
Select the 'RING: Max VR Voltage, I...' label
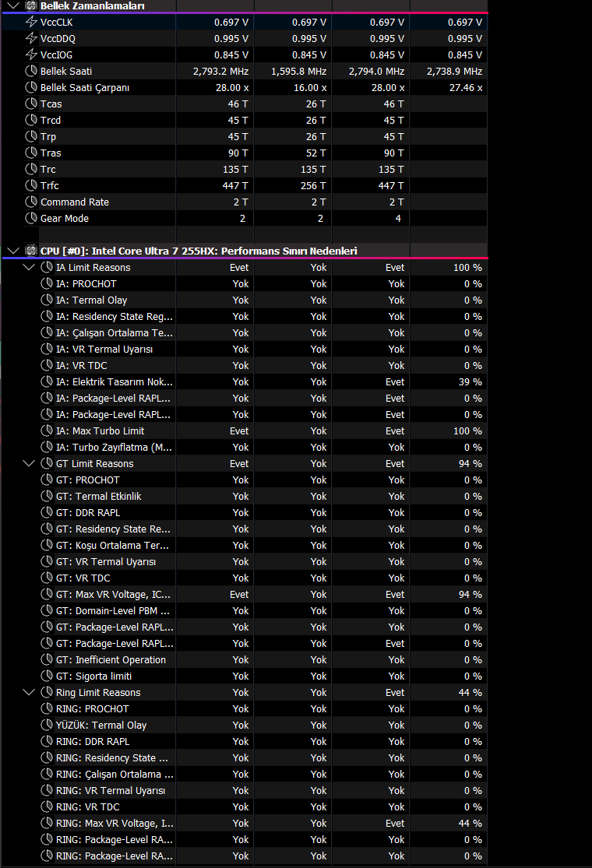click(x=115, y=823)
